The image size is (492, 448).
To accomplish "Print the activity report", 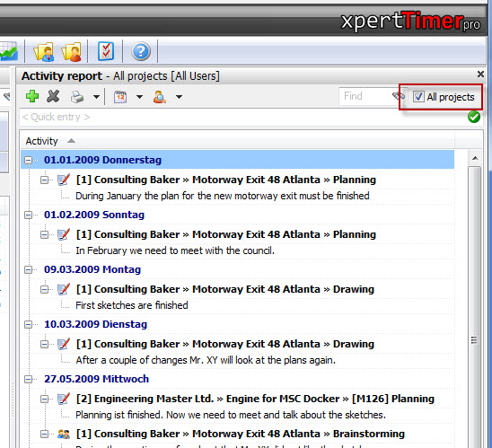I will [x=77, y=97].
